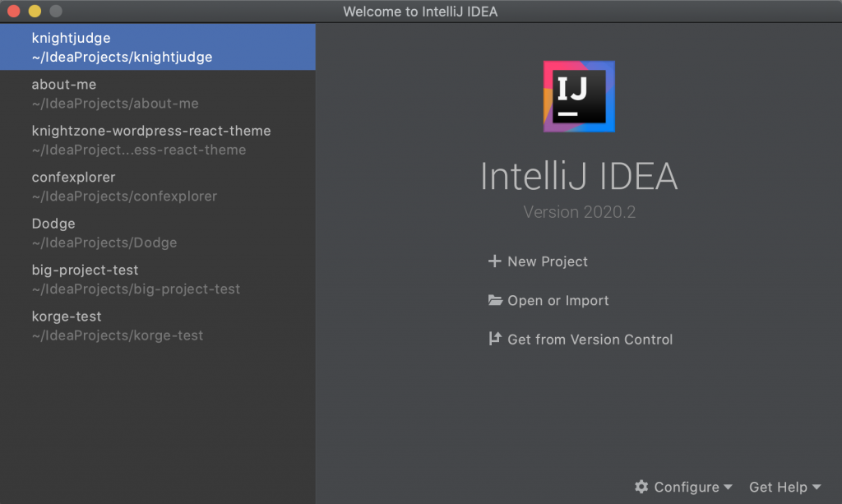The width and height of the screenshot is (842, 504).
Task: Expand the Configure dropdown arrow
Action: pos(727,488)
